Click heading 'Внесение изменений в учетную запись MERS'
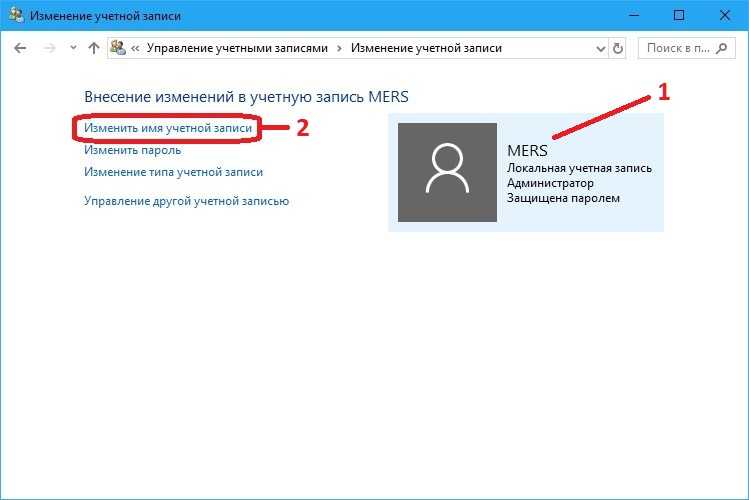The height and width of the screenshot is (500, 749). click(246, 97)
